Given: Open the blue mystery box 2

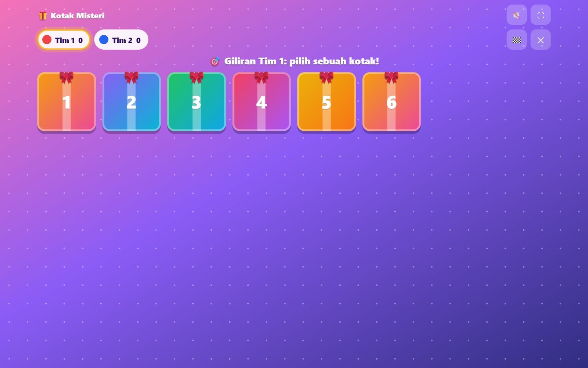Looking at the screenshot, I should (132, 102).
